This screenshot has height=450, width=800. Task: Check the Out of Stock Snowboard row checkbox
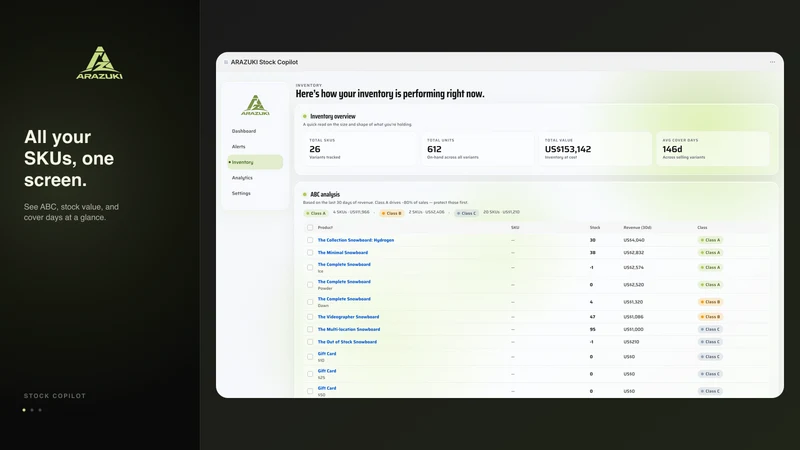[310, 342]
